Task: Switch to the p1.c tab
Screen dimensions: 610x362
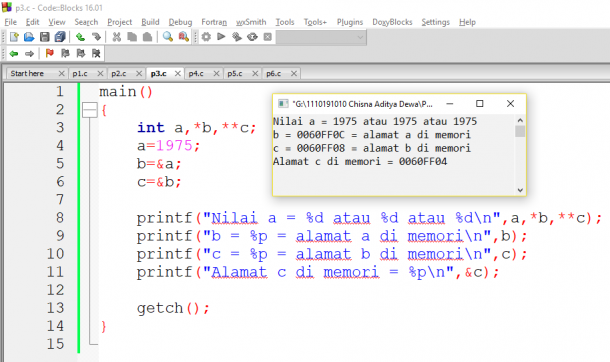Action: point(80,73)
